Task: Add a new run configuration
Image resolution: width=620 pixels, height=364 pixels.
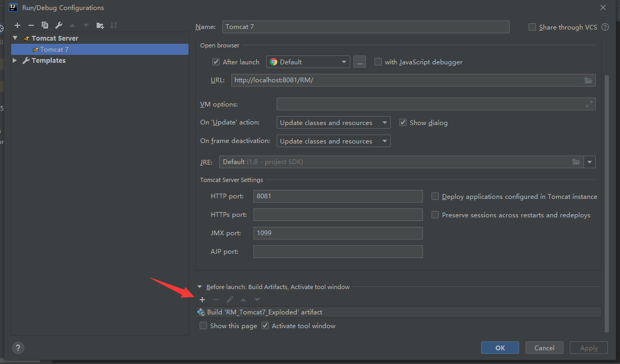Action: point(17,25)
